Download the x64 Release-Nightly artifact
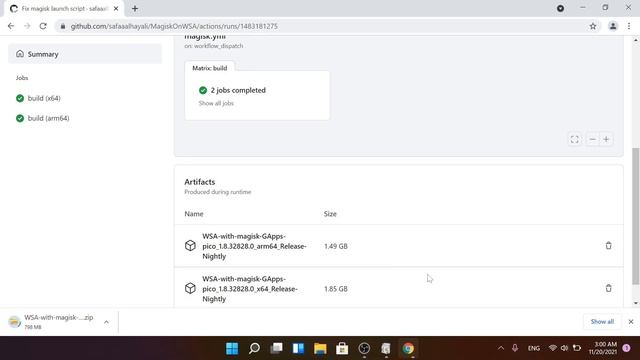 [250, 289]
